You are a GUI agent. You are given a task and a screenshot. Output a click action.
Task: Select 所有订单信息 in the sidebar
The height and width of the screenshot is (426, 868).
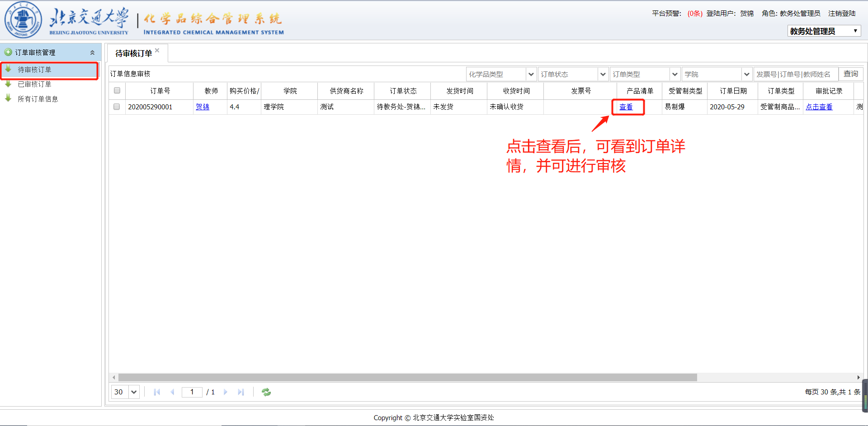[x=38, y=99]
